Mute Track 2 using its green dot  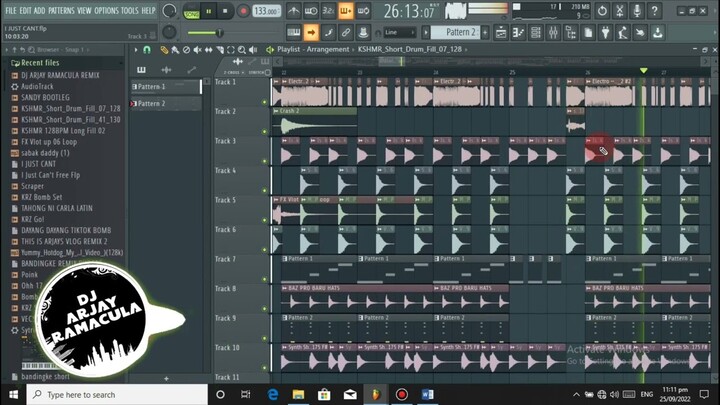pyautogui.click(x=264, y=131)
